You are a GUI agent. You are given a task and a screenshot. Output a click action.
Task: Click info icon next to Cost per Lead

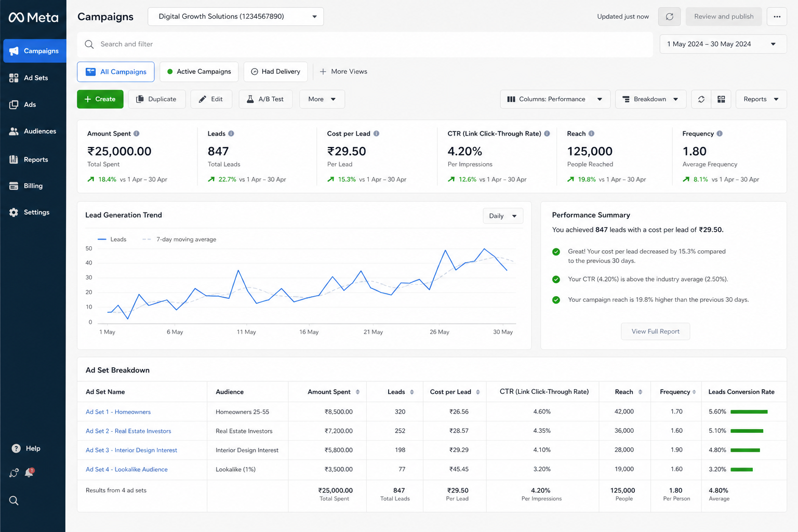tap(376, 134)
